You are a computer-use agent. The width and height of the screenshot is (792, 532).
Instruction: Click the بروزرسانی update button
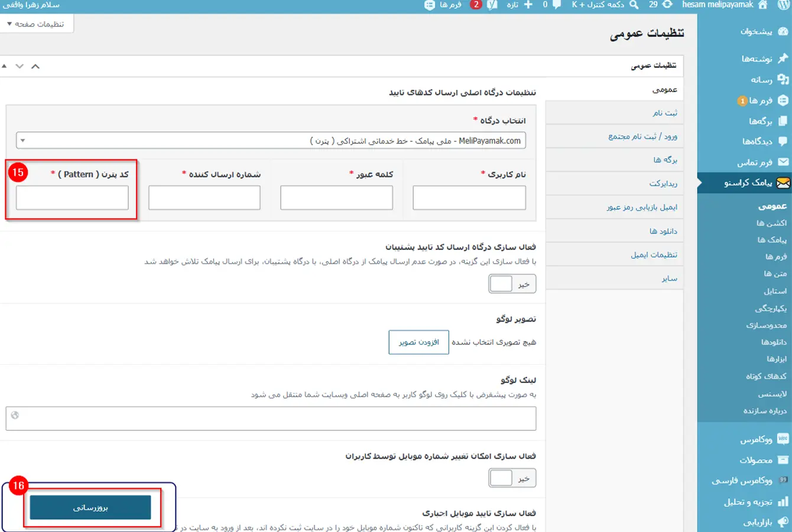pyautogui.click(x=90, y=508)
